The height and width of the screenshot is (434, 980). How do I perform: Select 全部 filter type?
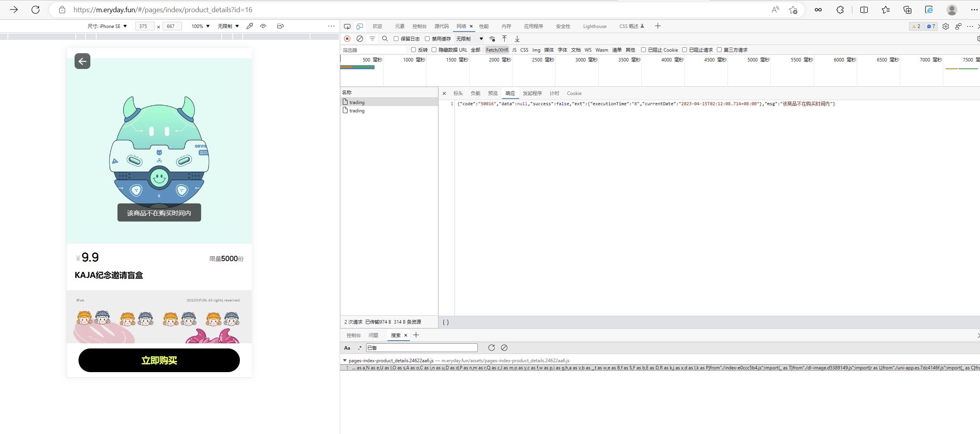(x=475, y=50)
